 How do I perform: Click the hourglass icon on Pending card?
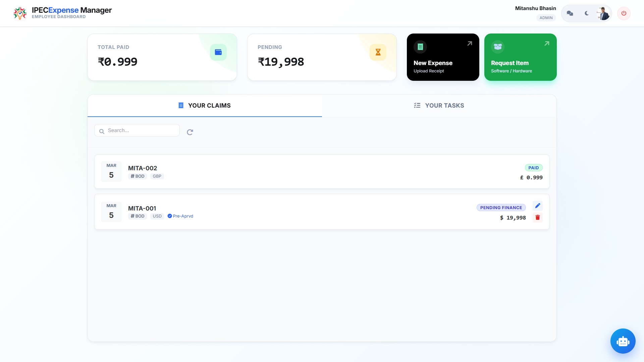378,52
